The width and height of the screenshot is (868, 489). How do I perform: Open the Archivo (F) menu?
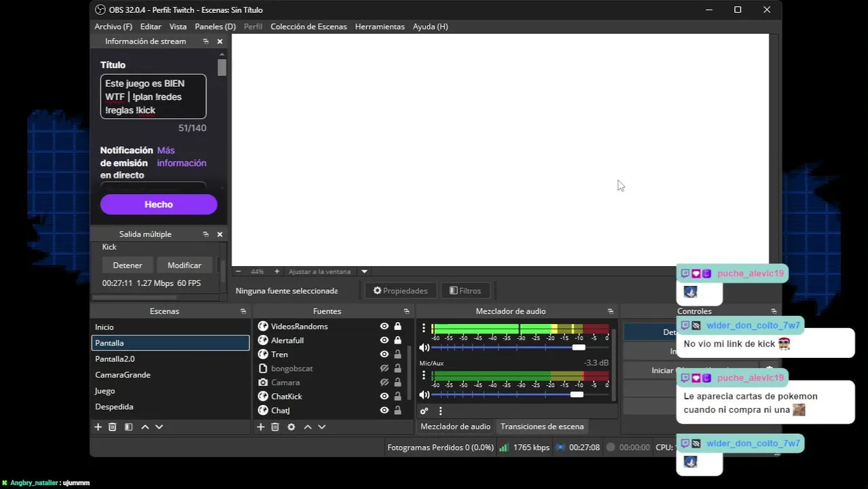113,26
